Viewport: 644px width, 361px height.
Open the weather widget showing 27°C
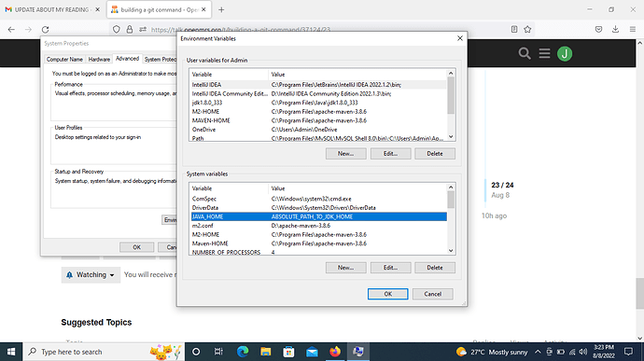[x=492, y=352]
